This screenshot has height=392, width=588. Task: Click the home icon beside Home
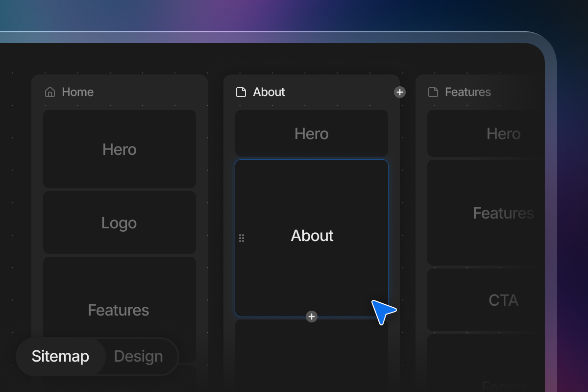(50, 92)
